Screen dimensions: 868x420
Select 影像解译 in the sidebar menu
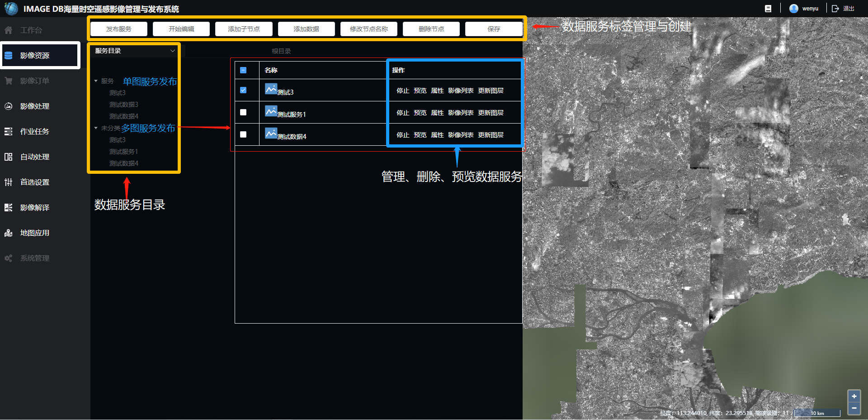(x=34, y=208)
